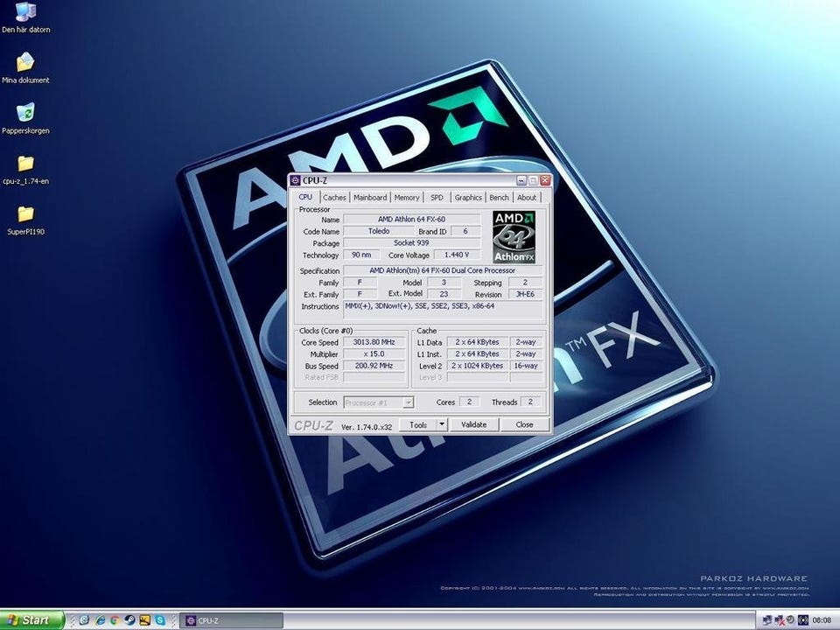
Task: Switch to the Caches tab
Action: tap(334, 198)
